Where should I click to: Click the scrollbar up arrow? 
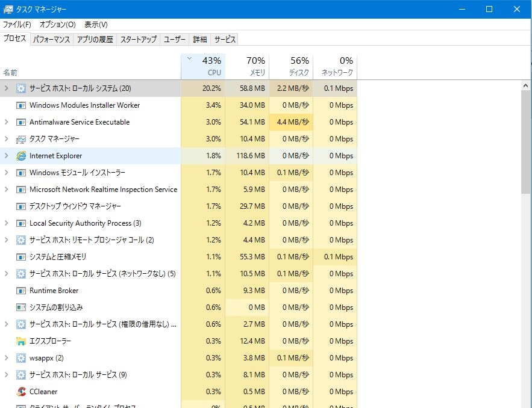pyautogui.click(x=525, y=86)
